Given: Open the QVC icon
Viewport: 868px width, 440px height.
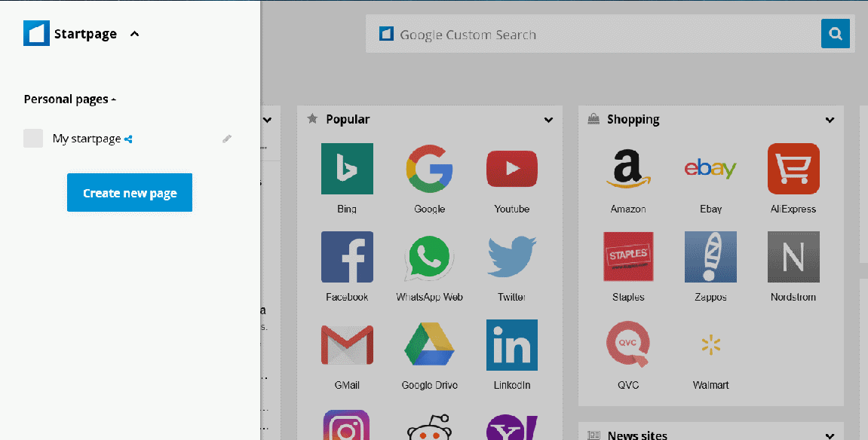Looking at the screenshot, I should click(628, 345).
